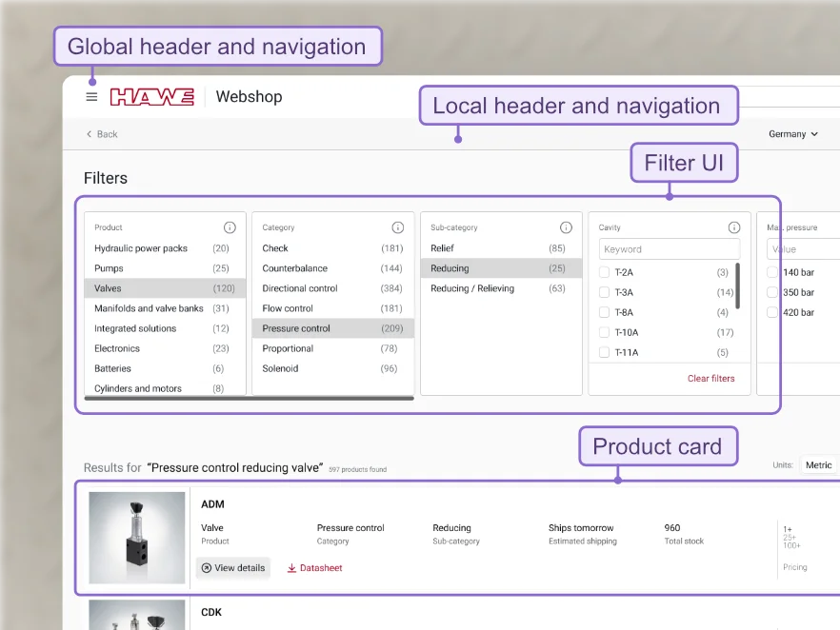This screenshot has width=840, height=630.
Task: Check the T-3A cavity box
Action: click(x=604, y=292)
